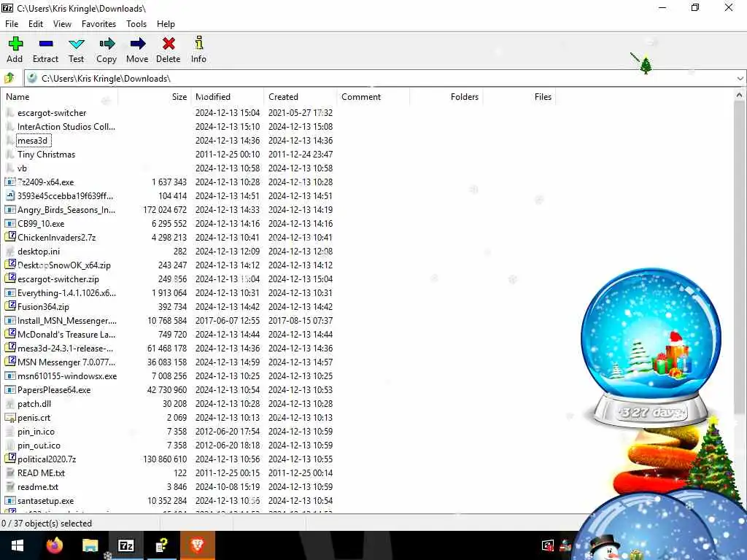Open the View menu
747x560 pixels.
63,24
